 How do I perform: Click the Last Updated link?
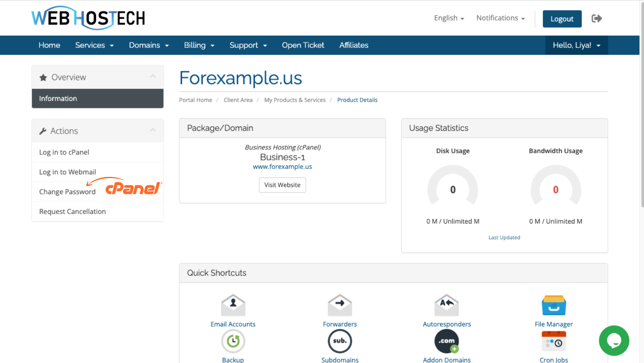[504, 238]
